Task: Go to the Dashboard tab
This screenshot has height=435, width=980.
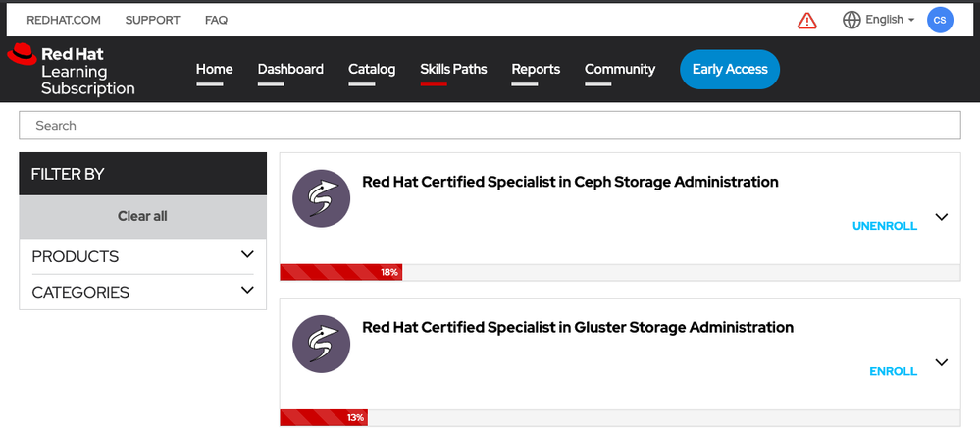Action: pyautogui.click(x=290, y=70)
